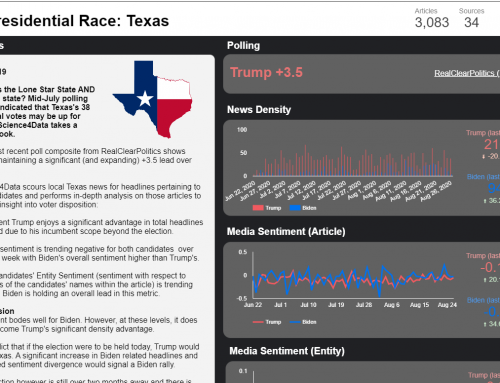
Task: Click Jul 19 label on sentiment chart axis
Action: 336,305
